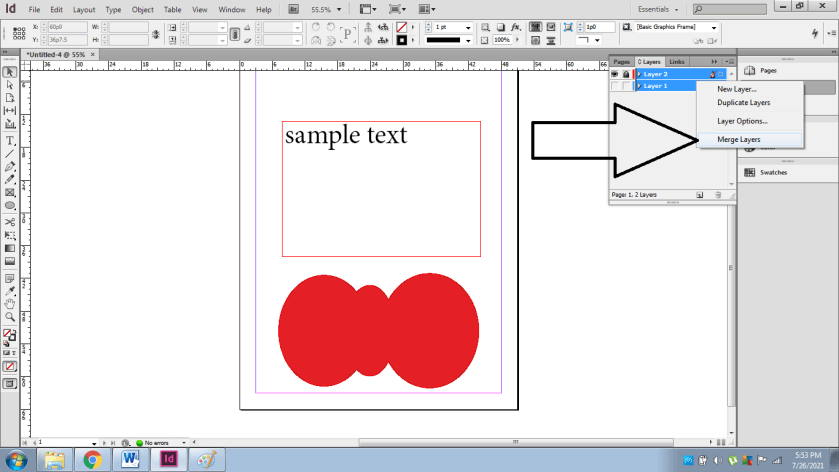Choose Merge Layers from the panel menu
Image resolution: width=839 pixels, height=472 pixels.
[738, 139]
